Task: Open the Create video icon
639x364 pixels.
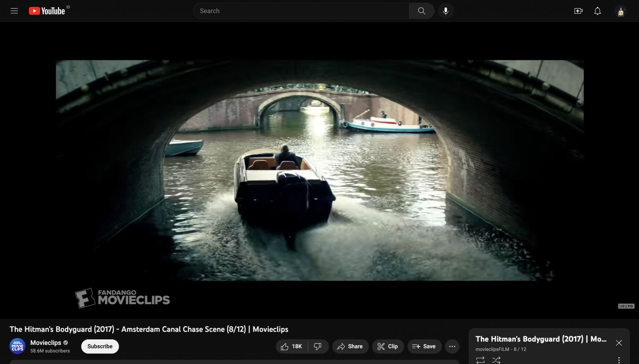Action: point(578,11)
